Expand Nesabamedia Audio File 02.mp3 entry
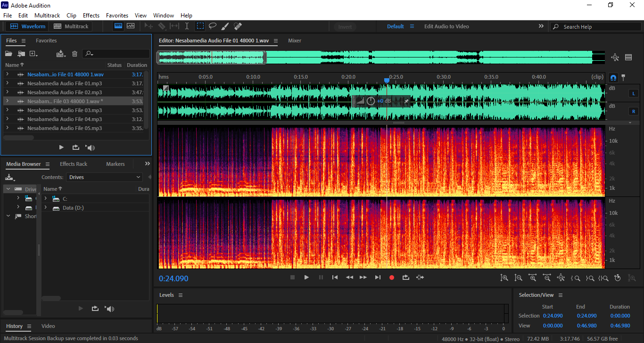644x343 pixels. coord(7,92)
